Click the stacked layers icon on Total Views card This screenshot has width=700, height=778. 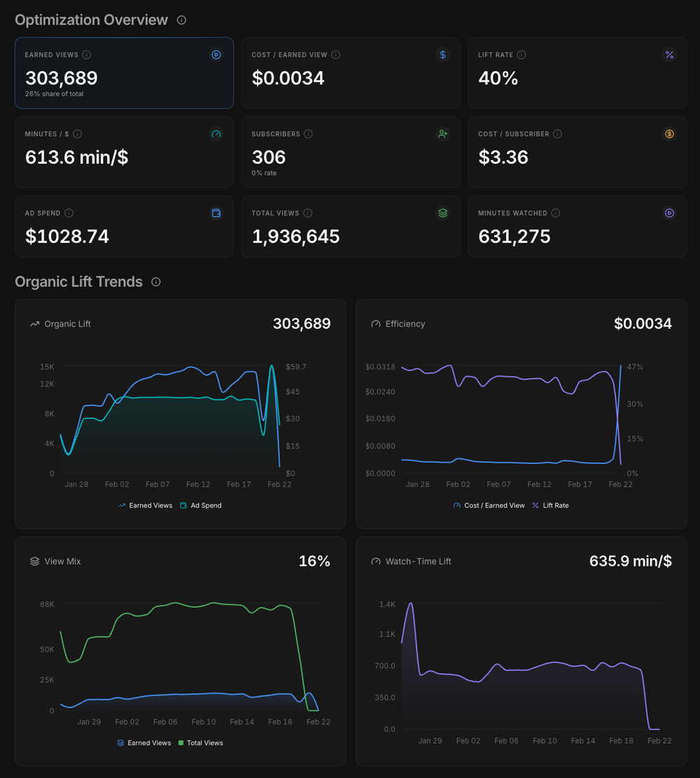pyautogui.click(x=442, y=213)
